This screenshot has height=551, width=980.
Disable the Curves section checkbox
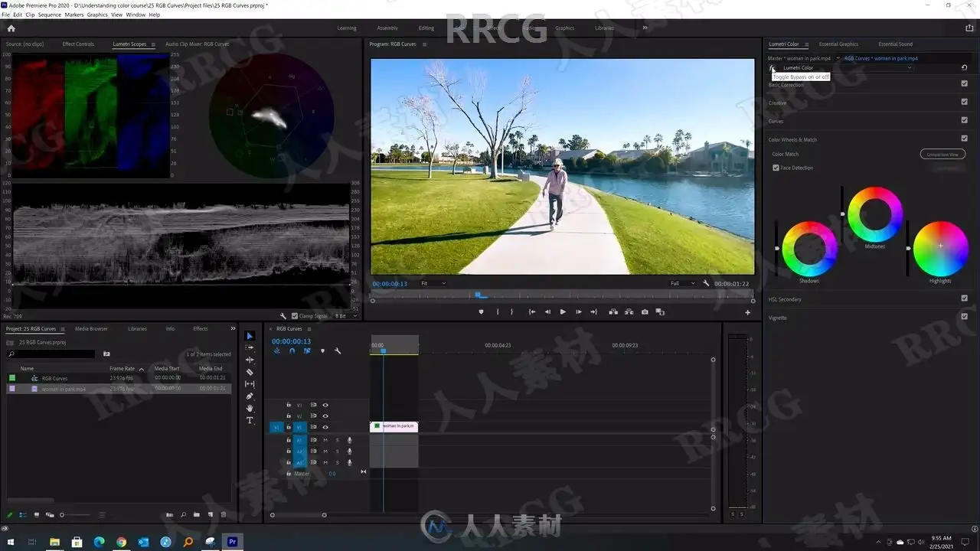click(x=964, y=120)
